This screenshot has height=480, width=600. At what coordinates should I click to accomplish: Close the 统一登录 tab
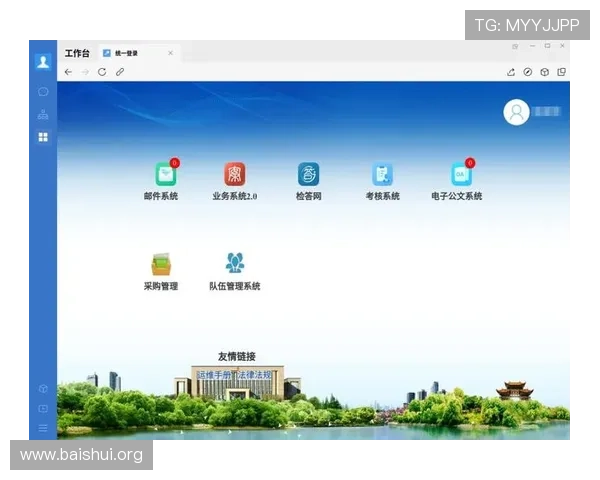pyautogui.click(x=170, y=53)
